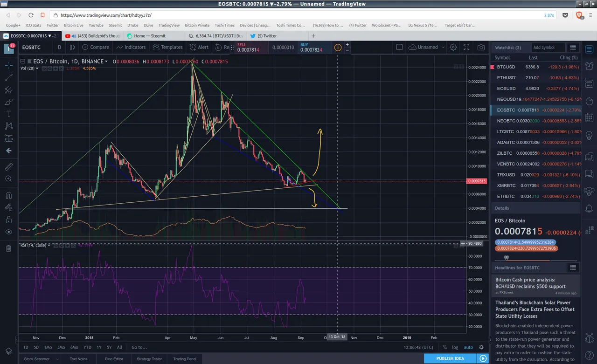
Task: Open the watchlist list menu icon
Action: pos(573,48)
